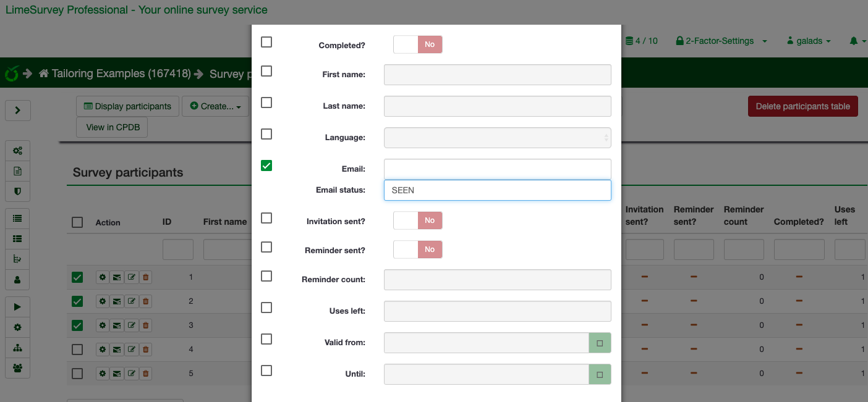Click the gear icon in row 4
868x402 pixels.
pos(103,350)
